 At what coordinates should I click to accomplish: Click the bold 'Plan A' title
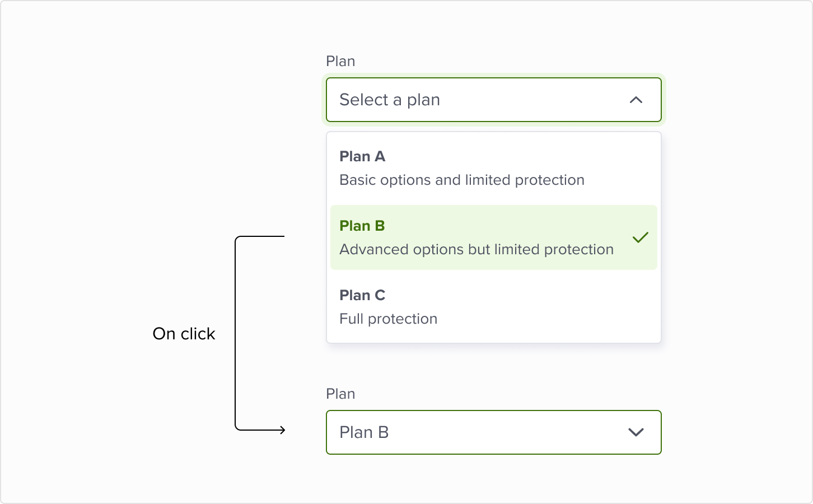362,157
